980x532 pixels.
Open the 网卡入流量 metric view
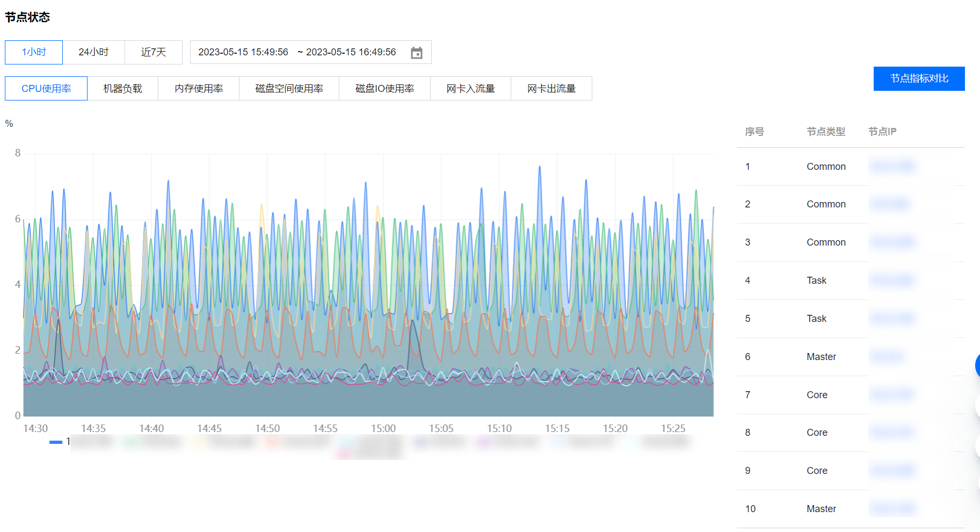470,88
